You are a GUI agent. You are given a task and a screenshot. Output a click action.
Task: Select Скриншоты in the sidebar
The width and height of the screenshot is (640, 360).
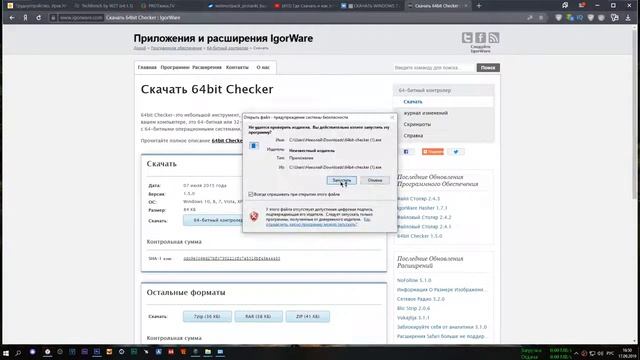(417, 124)
